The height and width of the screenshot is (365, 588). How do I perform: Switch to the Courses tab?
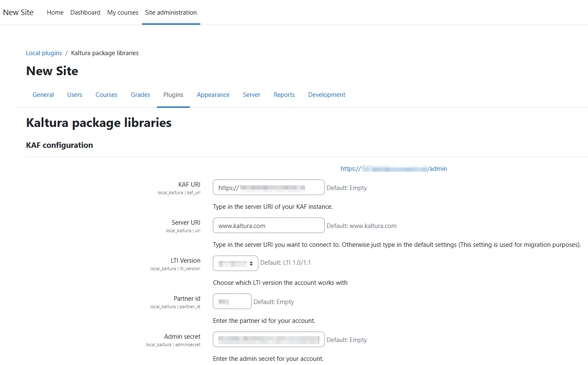106,95
